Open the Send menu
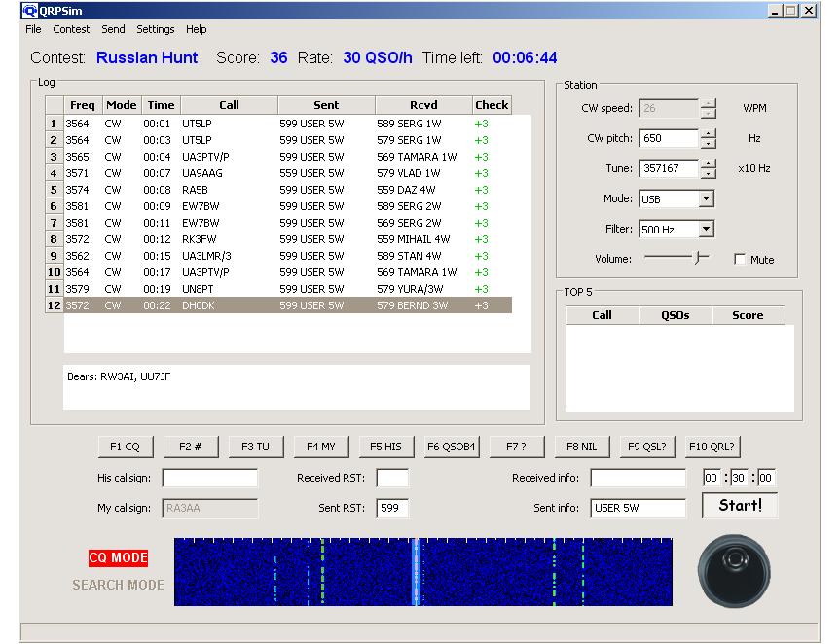840x644 pixels. coord(113,29)
